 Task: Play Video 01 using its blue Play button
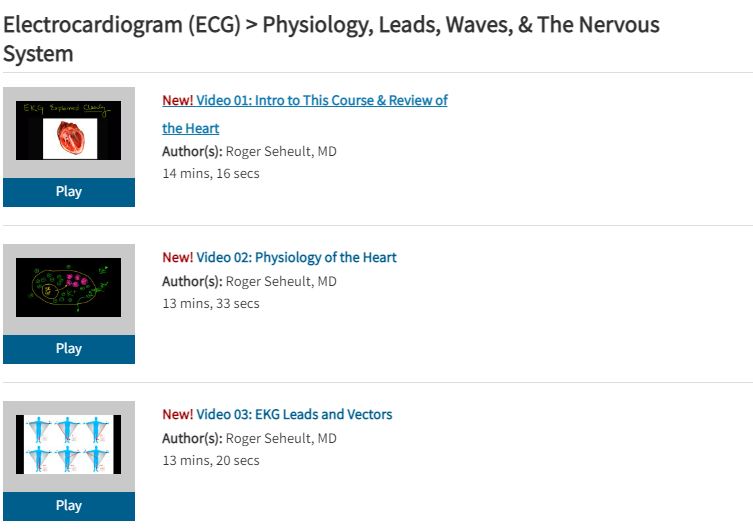pos(69,192)
